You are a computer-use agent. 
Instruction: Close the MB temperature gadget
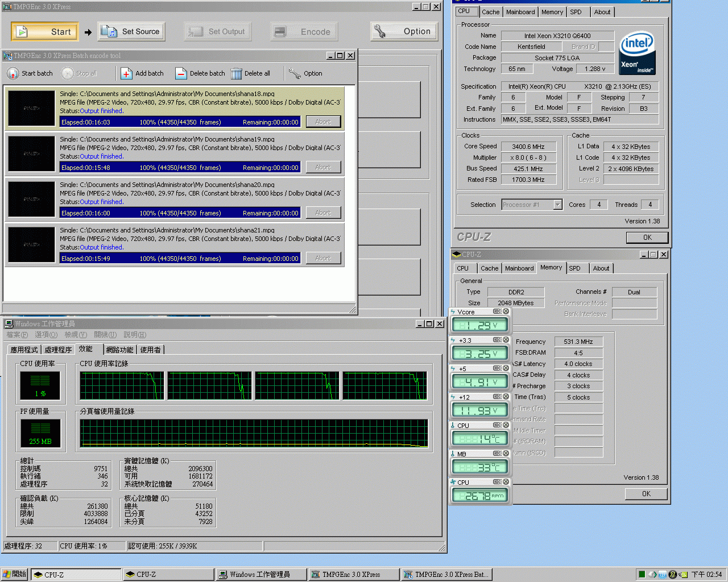pos(506,454)
